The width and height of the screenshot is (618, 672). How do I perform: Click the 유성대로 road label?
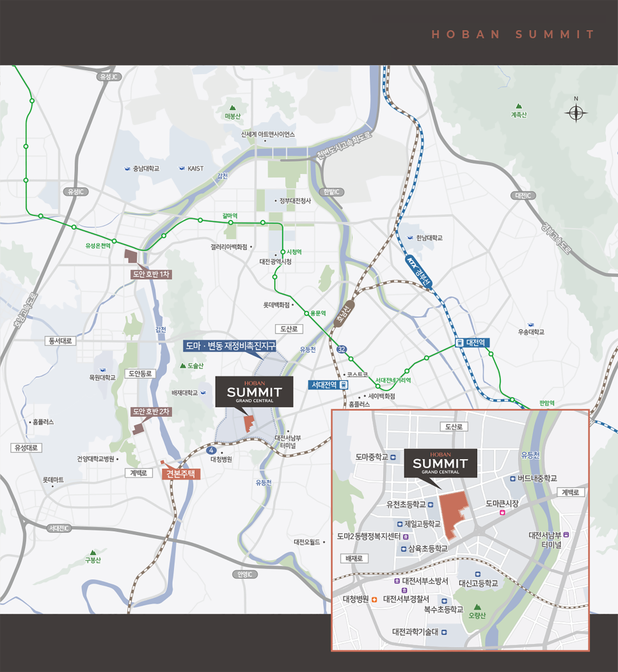[26, 448]
